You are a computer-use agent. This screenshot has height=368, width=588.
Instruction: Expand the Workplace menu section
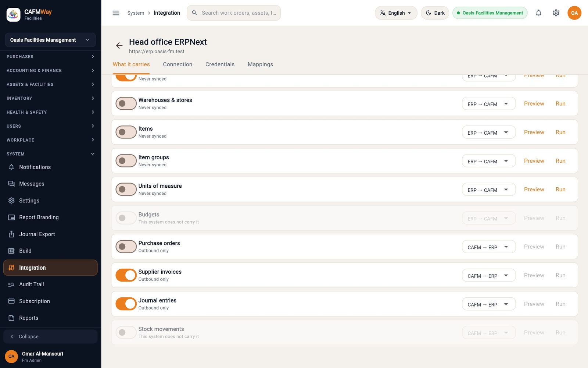(50, 140)
